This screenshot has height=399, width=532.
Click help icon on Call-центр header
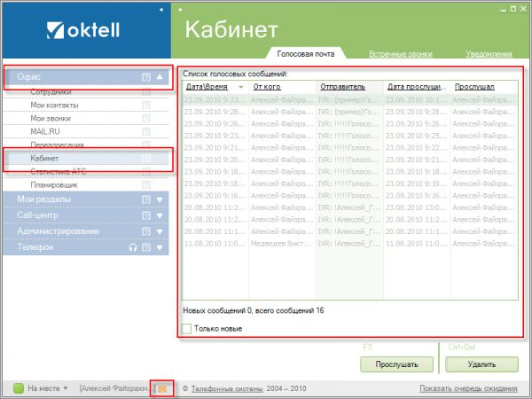[146, 215]
